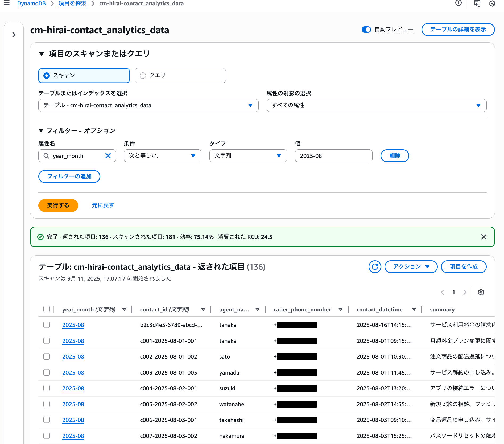Check the row for c006-2025-08-03-001
This screenshot has height=444, width=504.
(47, 420)
